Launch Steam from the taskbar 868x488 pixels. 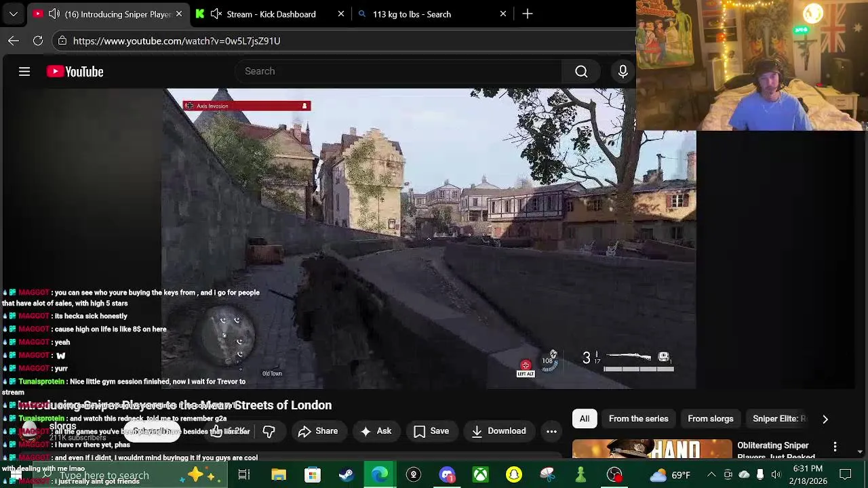[x=346, y=475]
